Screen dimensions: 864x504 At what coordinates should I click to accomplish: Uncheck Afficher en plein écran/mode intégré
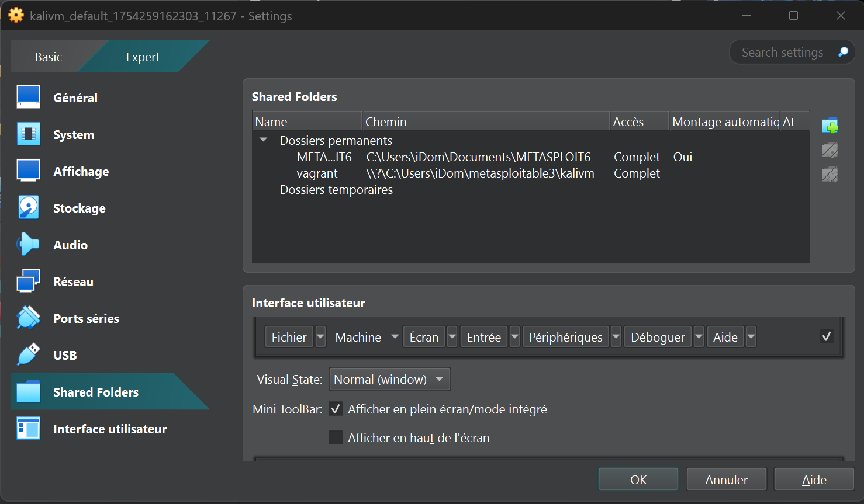point(336,409)
